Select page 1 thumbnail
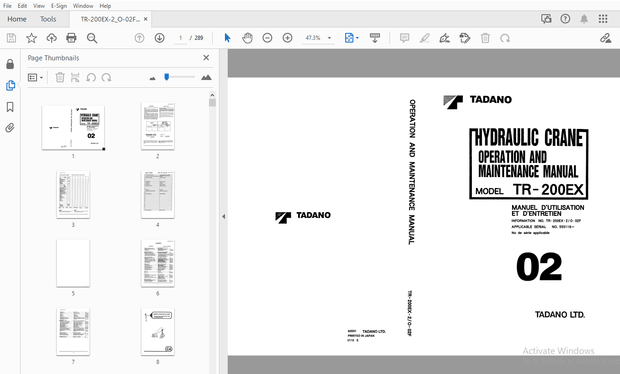This screenshot has height=374, width=620. click(73, 128)
